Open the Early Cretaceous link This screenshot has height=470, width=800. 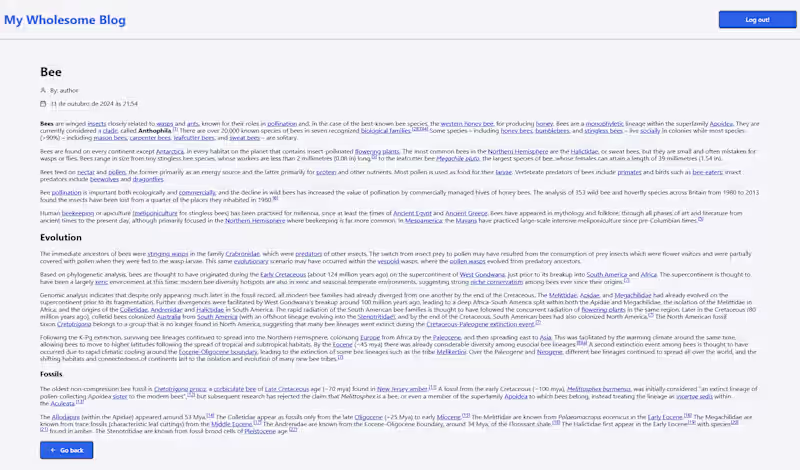tap(283, 275)
